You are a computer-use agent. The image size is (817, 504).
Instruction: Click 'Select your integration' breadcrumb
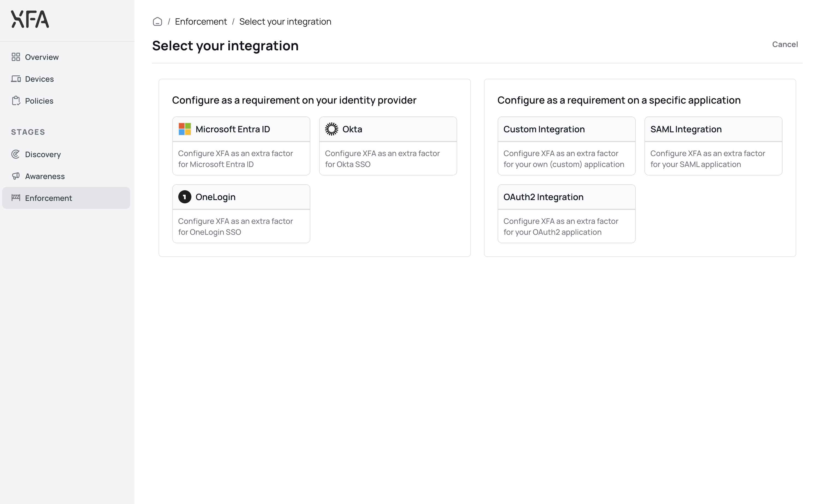(285, 22)
